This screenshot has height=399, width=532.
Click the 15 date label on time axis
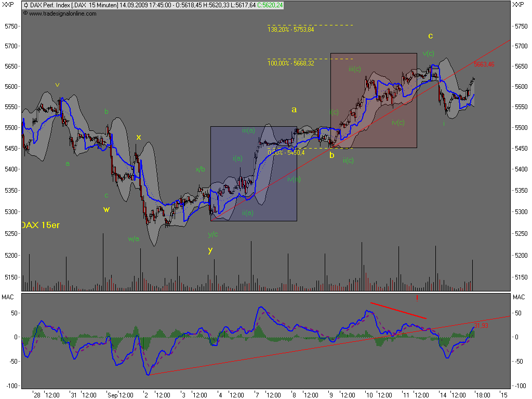504,395
